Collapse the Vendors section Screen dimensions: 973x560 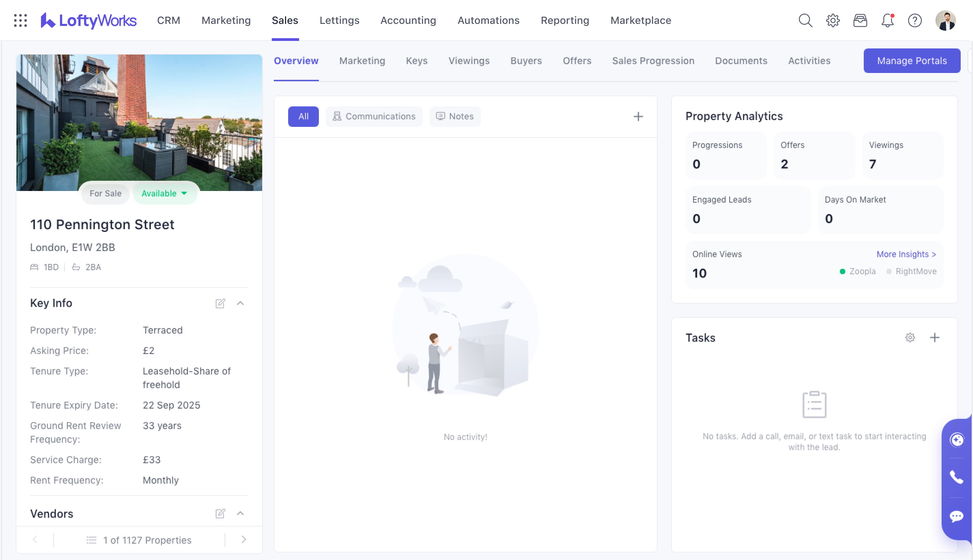241,514
